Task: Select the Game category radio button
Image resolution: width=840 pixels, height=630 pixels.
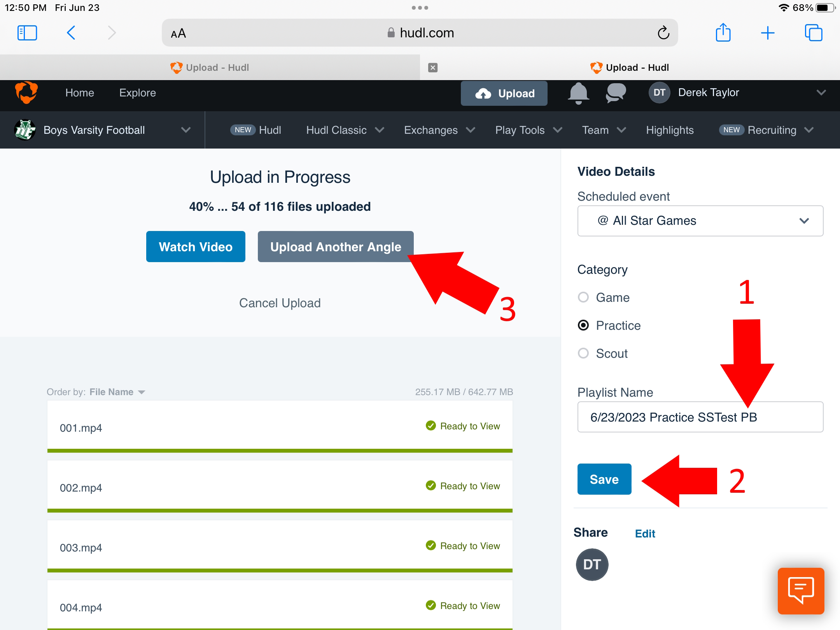Action: (583, 297)
